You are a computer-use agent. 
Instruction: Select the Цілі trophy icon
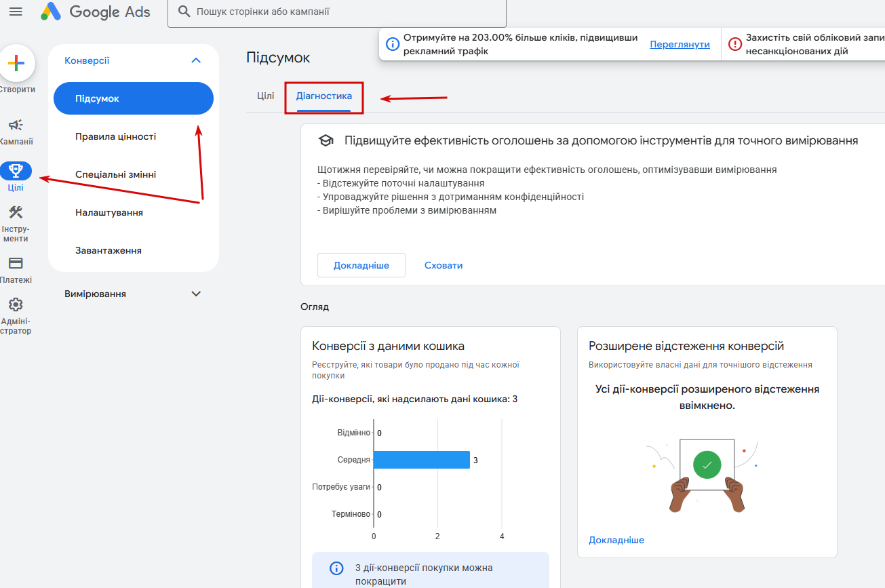tap(16, 170)
